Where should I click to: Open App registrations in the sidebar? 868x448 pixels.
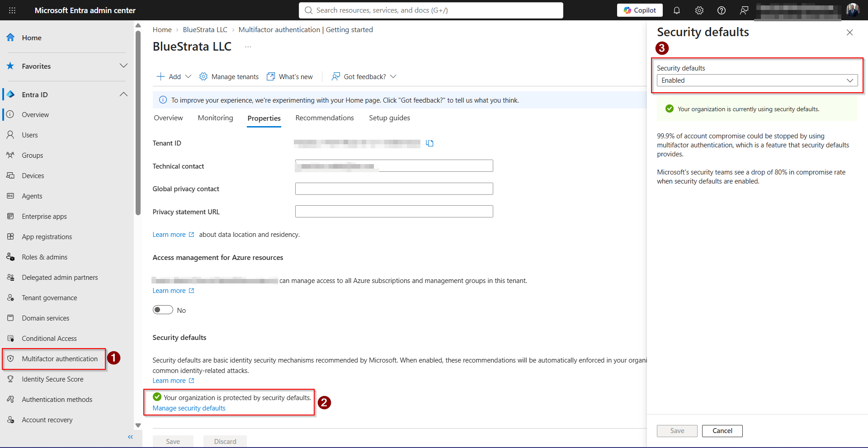[x=47, y=237]
